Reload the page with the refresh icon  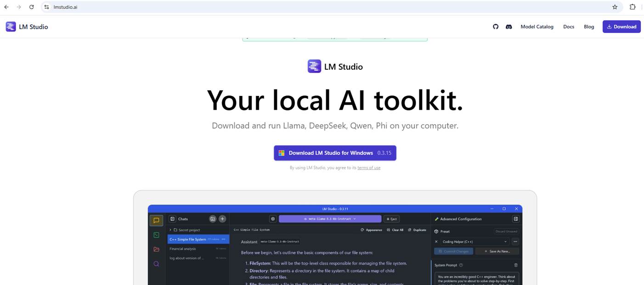pos(31,7)
